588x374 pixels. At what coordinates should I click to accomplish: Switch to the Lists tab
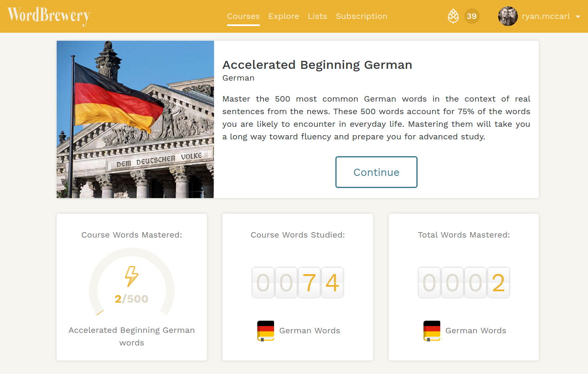pos(317,16)
